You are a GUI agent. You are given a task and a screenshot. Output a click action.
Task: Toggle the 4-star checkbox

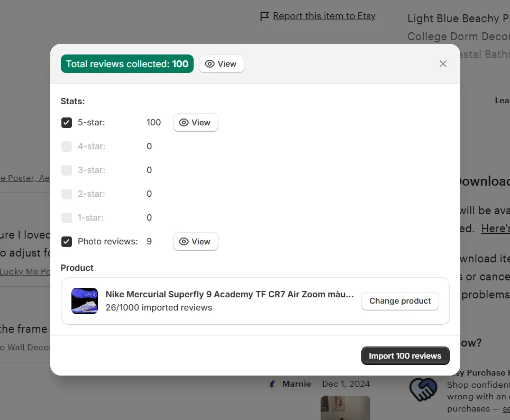click(67, 147)
